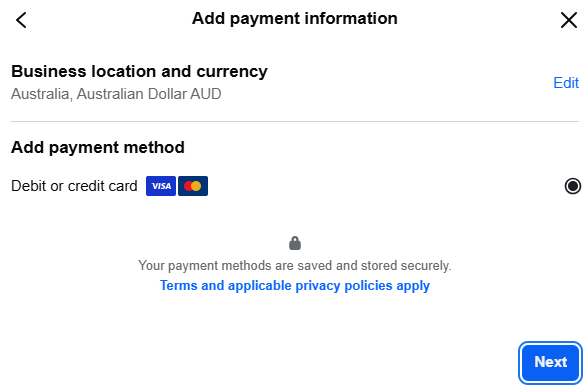Edit business location and currency
Image resolution: width=588 pixels, height=392 pixels.
566,83
